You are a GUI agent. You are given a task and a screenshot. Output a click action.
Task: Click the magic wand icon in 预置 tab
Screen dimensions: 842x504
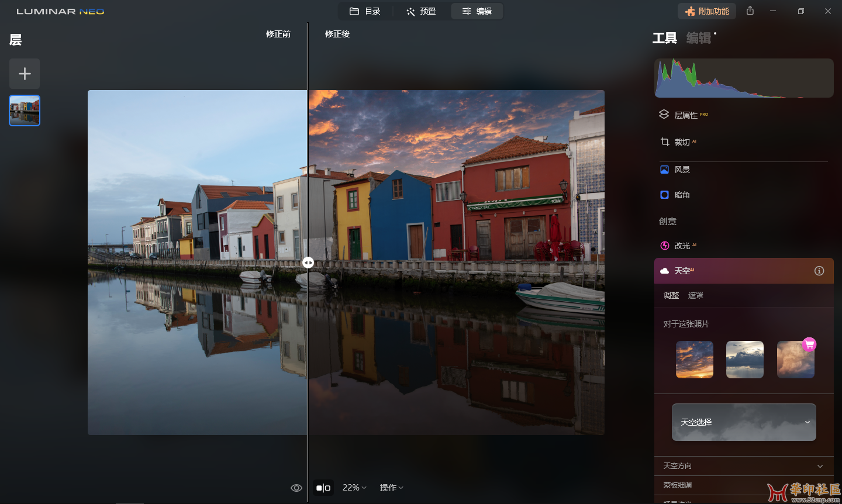[410, 12]
